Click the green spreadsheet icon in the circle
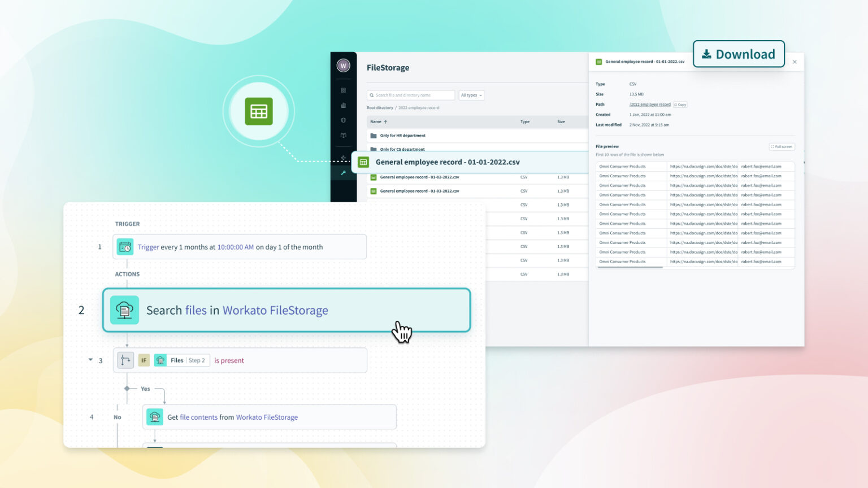 (258, 111)
